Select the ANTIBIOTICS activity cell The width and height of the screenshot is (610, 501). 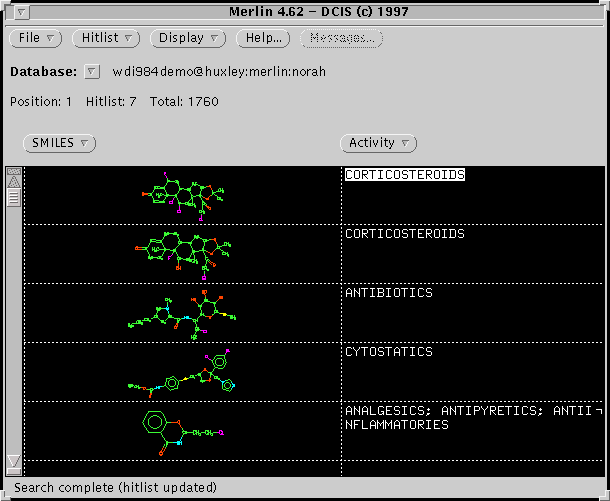[388, 293]
